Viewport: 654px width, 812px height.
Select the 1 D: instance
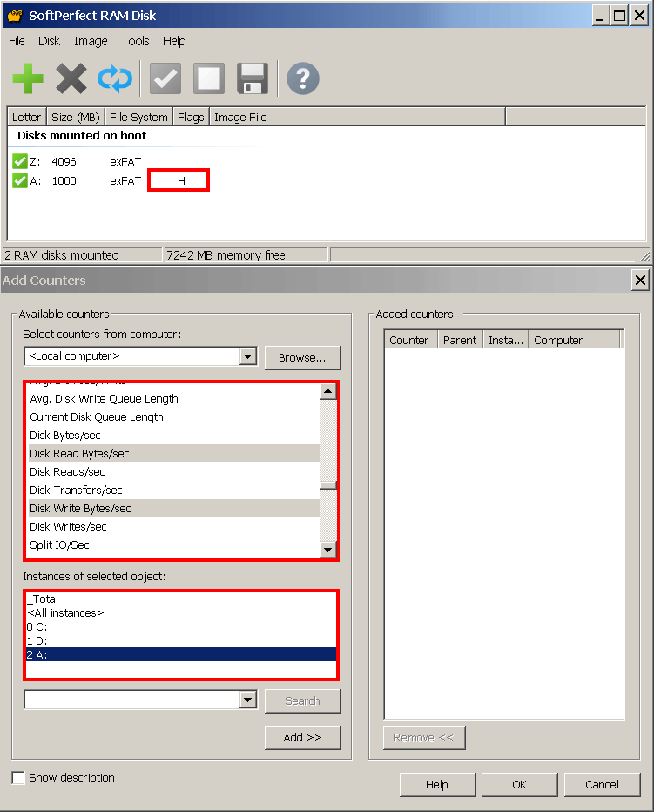[181, 640]
